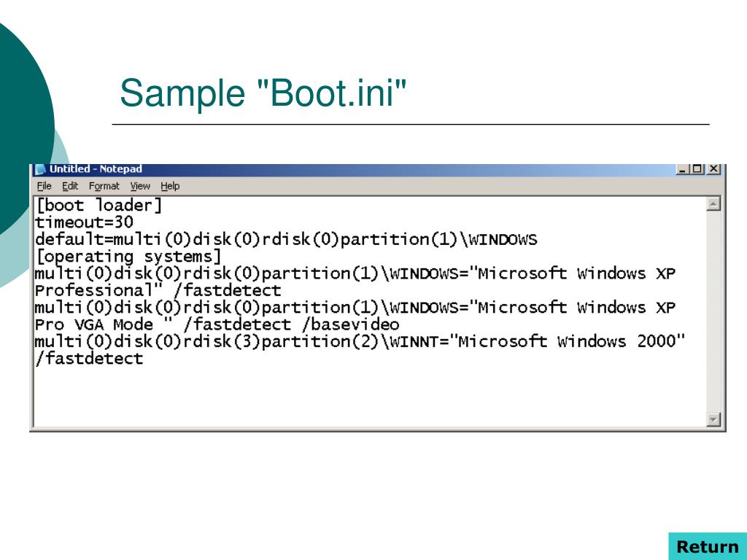This screenshot has height=560, width=747.
Task: Open the Edit menu in Notepad
Action: point(71,186)
